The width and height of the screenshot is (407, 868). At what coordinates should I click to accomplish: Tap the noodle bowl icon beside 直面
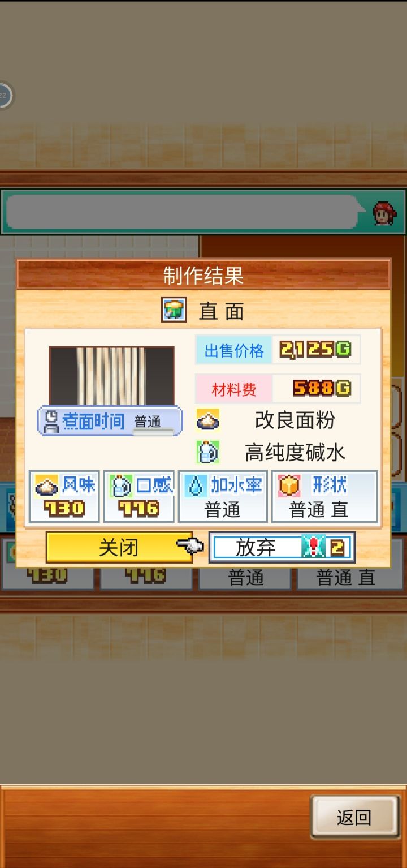(x=174, y=310)
